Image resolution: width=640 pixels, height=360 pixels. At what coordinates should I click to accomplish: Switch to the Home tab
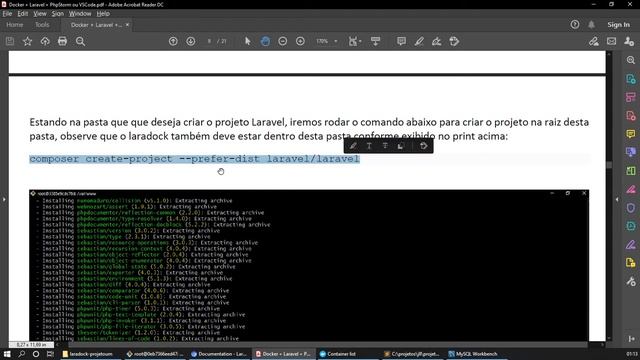(15, 24)
